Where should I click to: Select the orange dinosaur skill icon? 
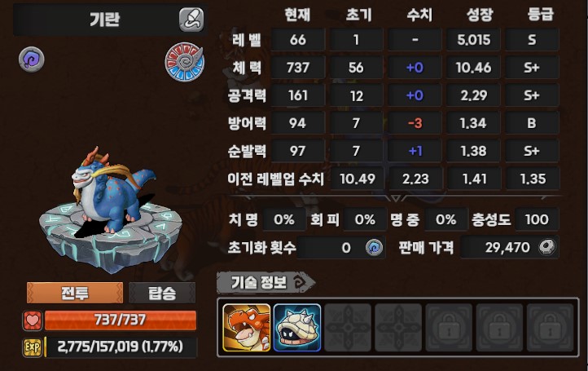247,328
